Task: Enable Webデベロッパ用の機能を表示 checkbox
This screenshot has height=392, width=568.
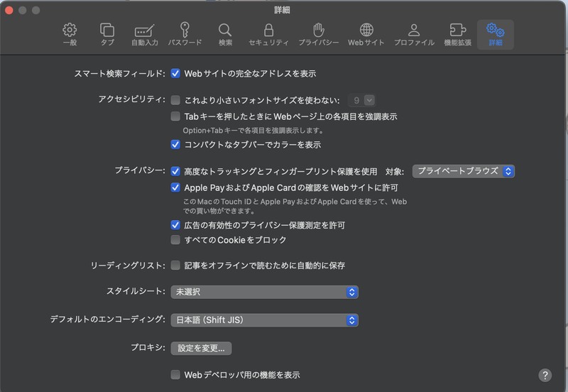Action: tap(175, 374)
